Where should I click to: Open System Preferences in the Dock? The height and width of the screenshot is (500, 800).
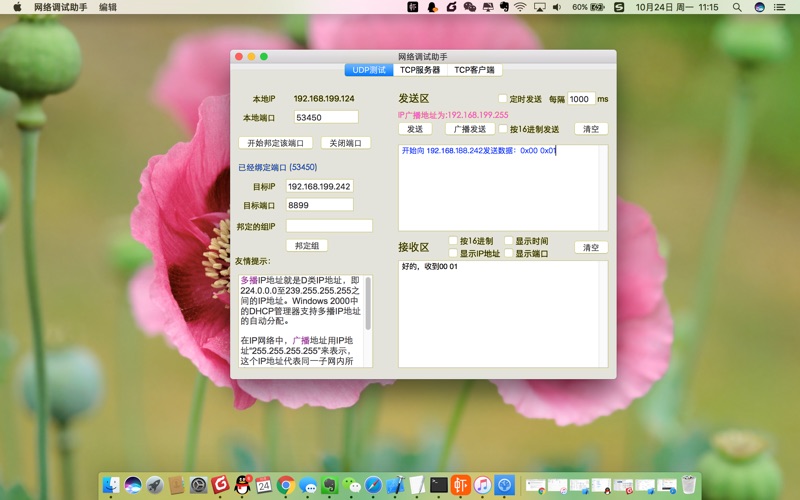[198, 485]
